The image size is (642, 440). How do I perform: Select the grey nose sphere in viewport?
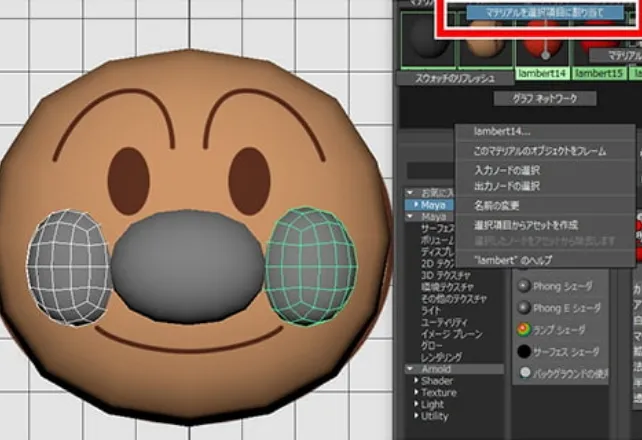(x=187, y=266)
